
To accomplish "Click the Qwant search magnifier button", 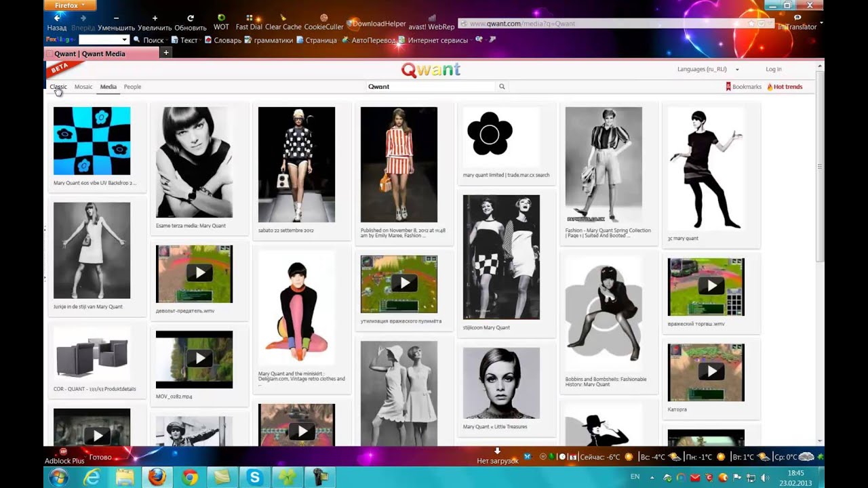I will 502,87.
